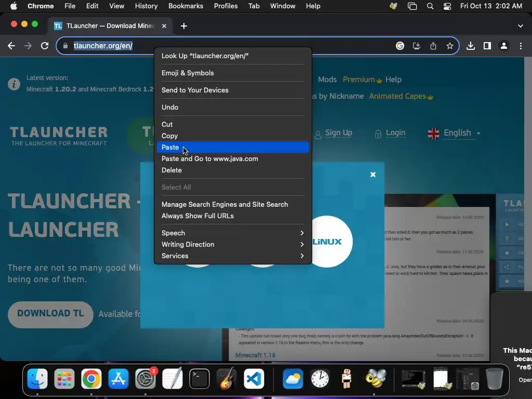Viewport: 532px width, 399px height.
Task: Choose Manage Search Engines and Site Search
Action: click(x=233, y=204)
